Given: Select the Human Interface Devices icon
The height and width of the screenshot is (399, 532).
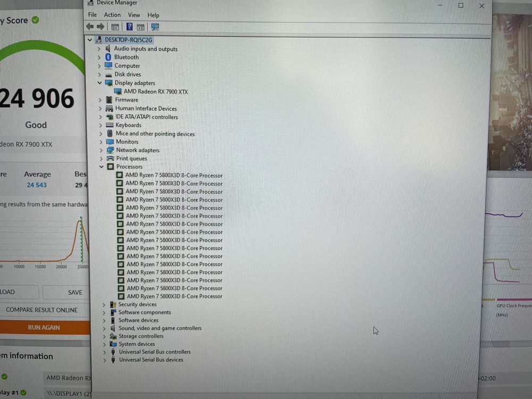Looking at the screenshot, I should point(109,109).
